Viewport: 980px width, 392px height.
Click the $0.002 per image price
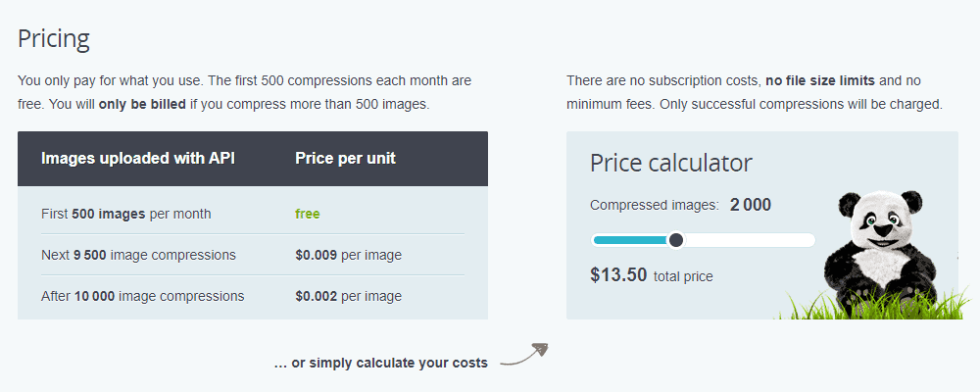point(348,296)
